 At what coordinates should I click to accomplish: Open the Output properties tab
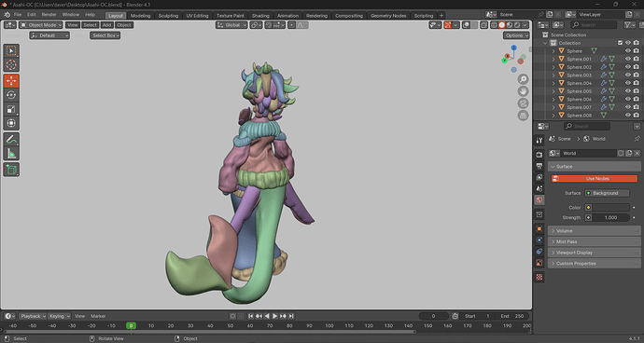[x=539, y=166]
